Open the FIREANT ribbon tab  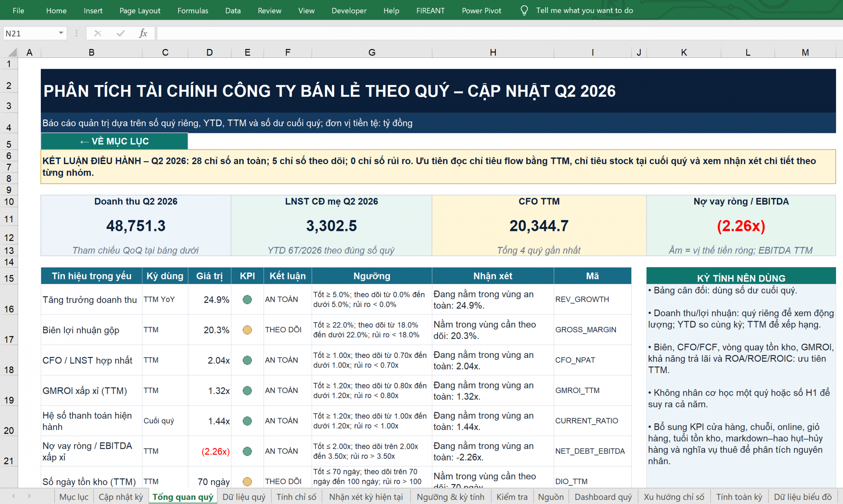(x=430, y=11)
